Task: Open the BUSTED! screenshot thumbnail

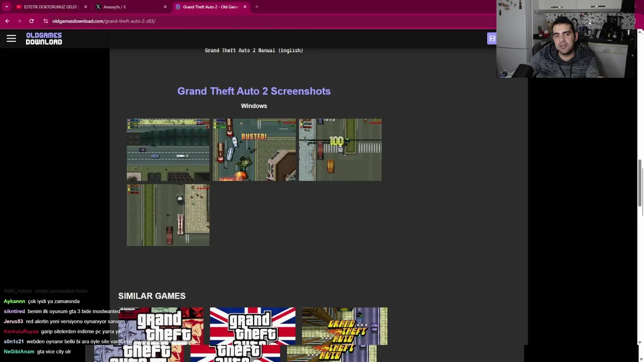Action: click(x=254, y=150)
